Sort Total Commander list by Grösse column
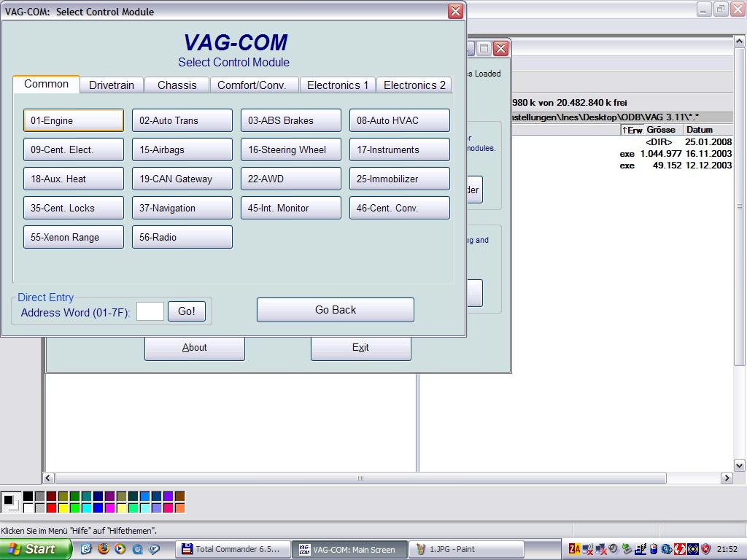The height and width of the screenshot is (560, 747). coord(664,130)
